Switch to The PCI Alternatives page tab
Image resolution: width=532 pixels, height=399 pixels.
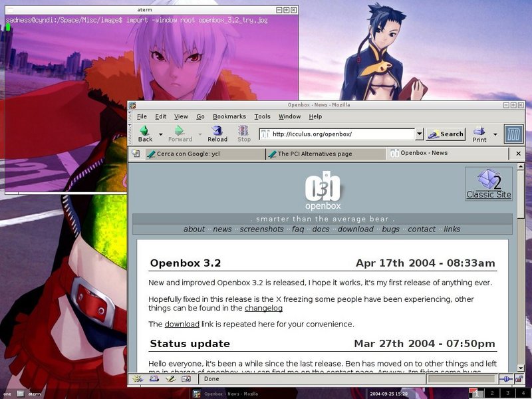pos(325,154)
